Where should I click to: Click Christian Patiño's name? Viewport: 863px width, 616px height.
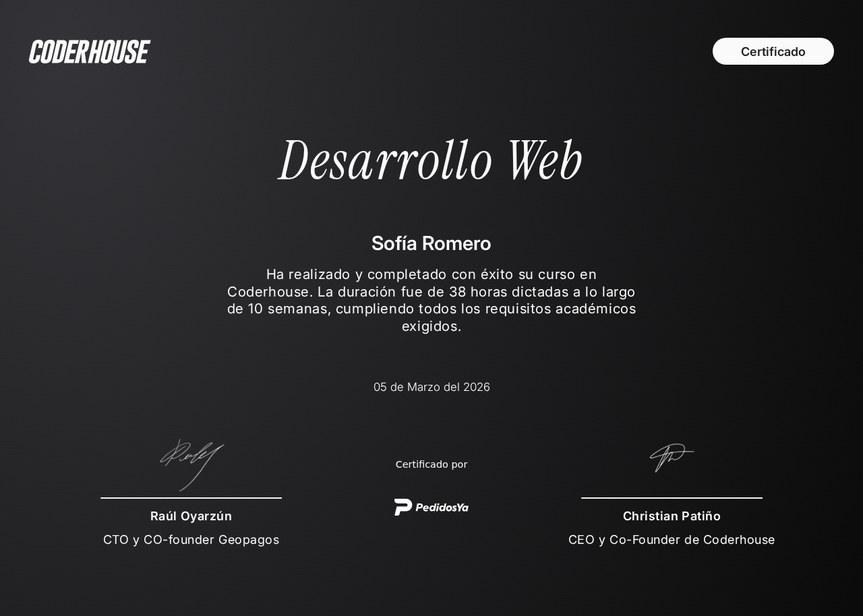(x=672, y=516)
